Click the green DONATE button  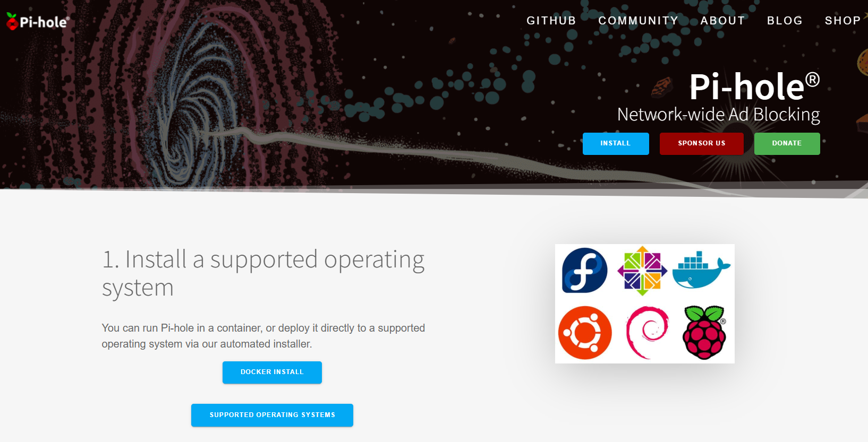pos(787,144)
